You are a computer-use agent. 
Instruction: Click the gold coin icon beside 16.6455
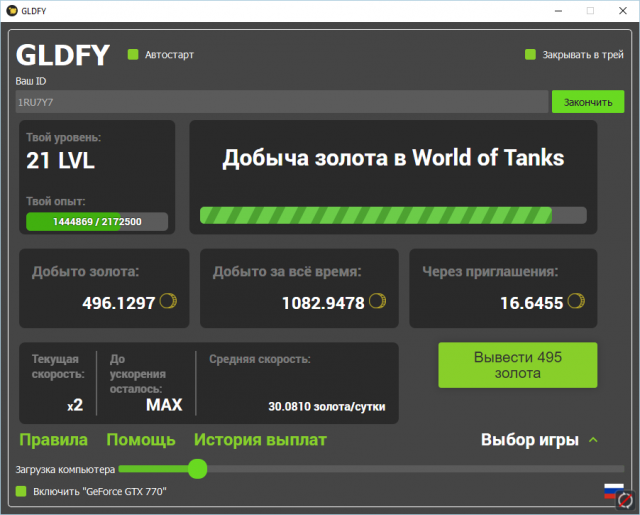coord(574,301)
